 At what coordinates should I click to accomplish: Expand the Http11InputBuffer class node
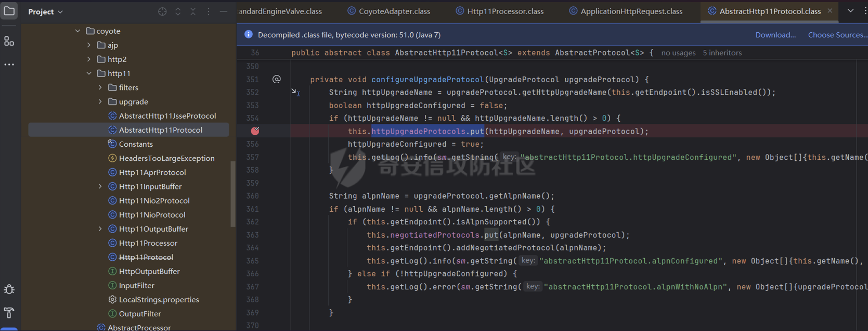[100, 186]
